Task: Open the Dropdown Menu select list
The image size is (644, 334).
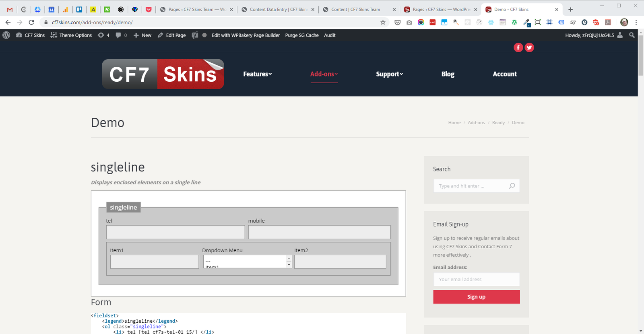Action: (247, 262)
